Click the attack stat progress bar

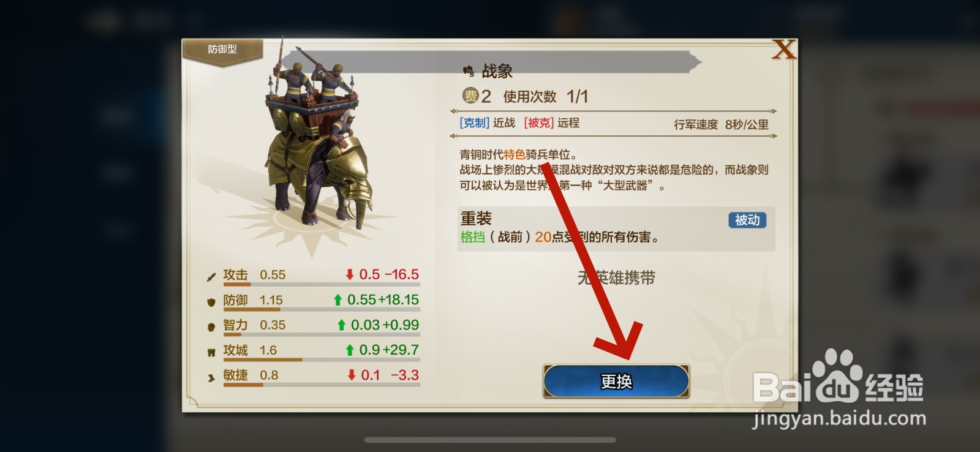pos(322,284)
